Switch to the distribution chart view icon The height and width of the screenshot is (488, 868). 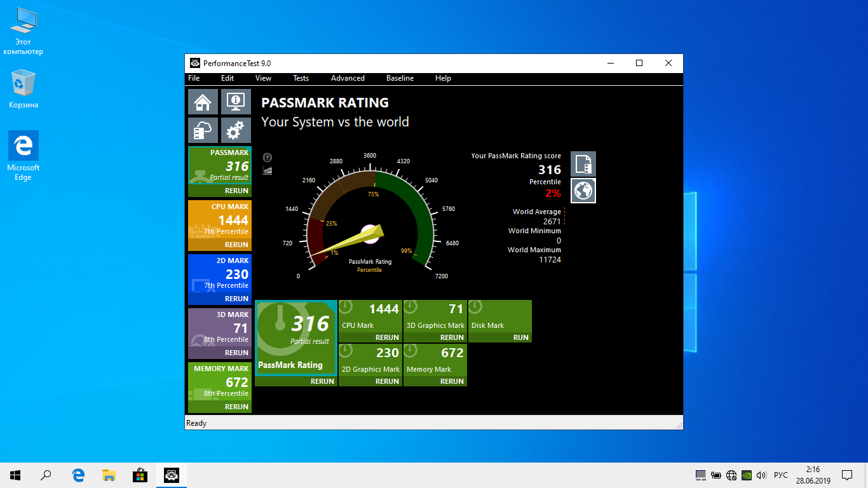(x=268, y=170)
